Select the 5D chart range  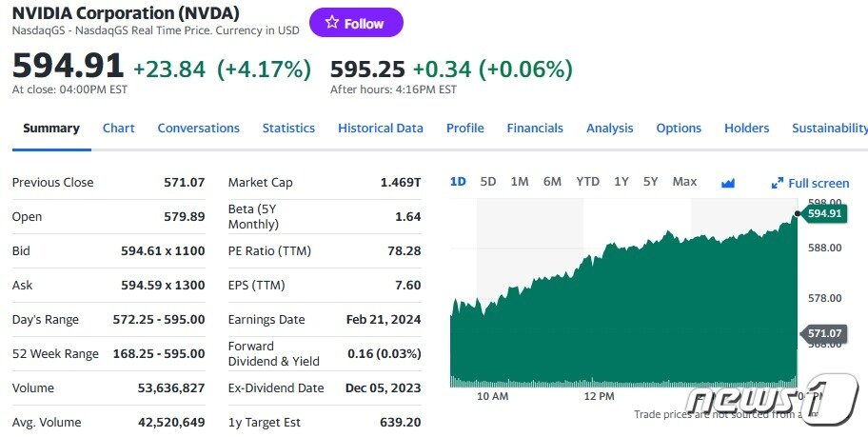[x=488, y=182]
